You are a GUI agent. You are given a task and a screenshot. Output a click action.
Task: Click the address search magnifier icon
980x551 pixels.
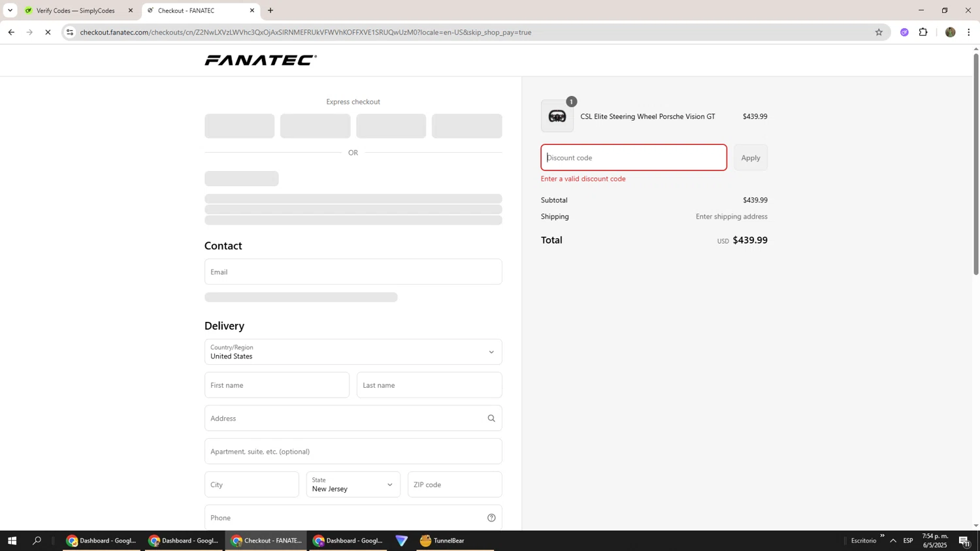[x=491, y=418]
